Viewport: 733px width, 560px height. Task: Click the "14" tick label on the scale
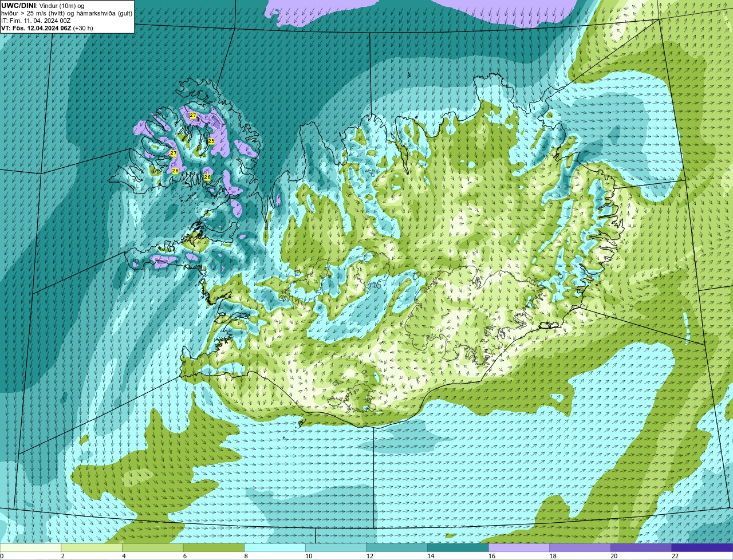point(431,556)
